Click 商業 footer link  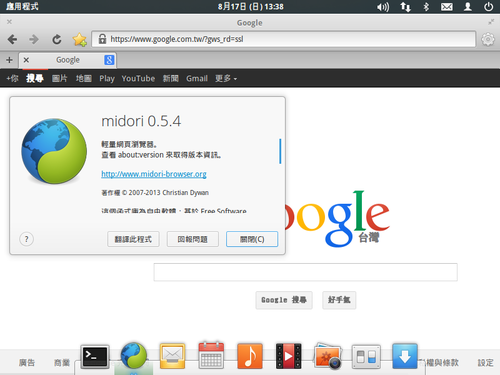(x=62, y=363)
